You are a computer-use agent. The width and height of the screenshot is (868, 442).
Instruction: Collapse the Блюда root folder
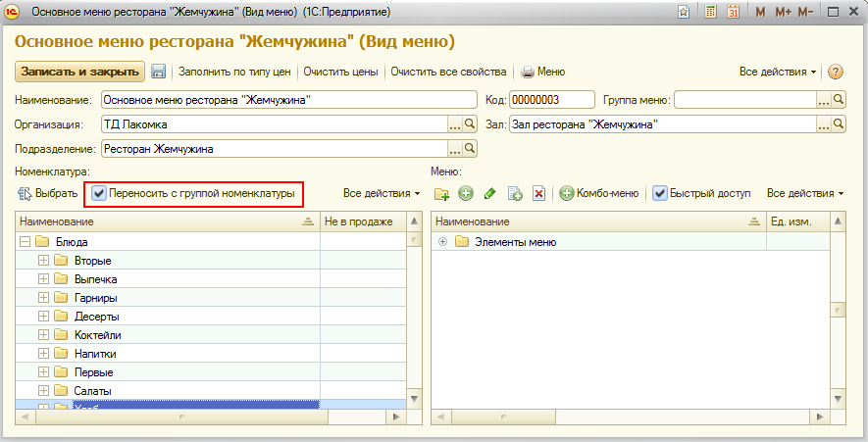24,242
